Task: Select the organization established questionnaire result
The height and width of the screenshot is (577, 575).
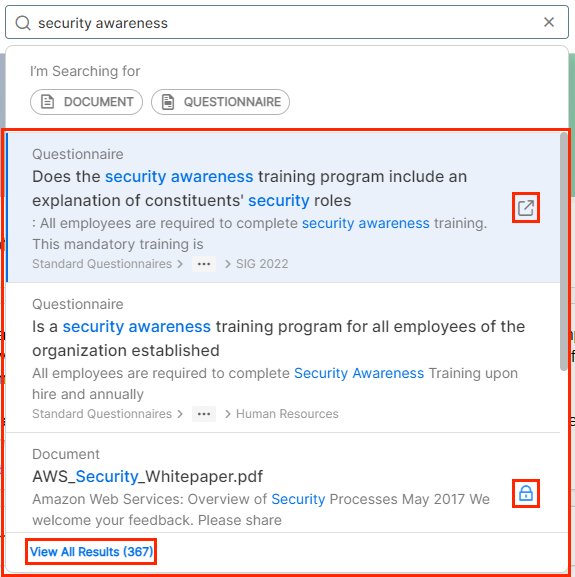Action: coord(283,358)
